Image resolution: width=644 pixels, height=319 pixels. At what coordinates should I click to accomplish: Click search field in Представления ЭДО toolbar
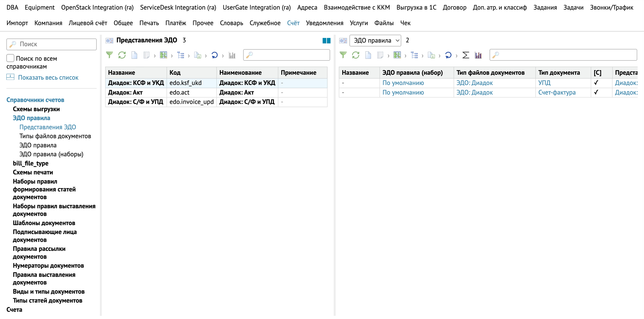pyautogui.click(x=287, y=55)
